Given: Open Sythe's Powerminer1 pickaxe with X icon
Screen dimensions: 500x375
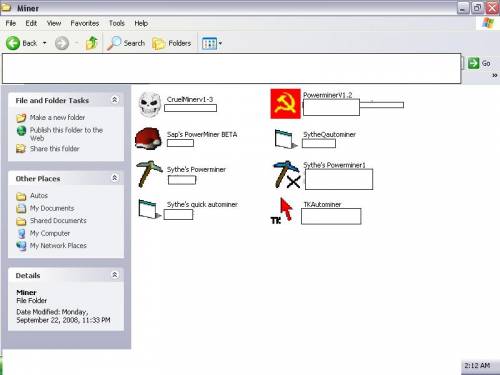Looking at the screenshot, I should (286, 174).
